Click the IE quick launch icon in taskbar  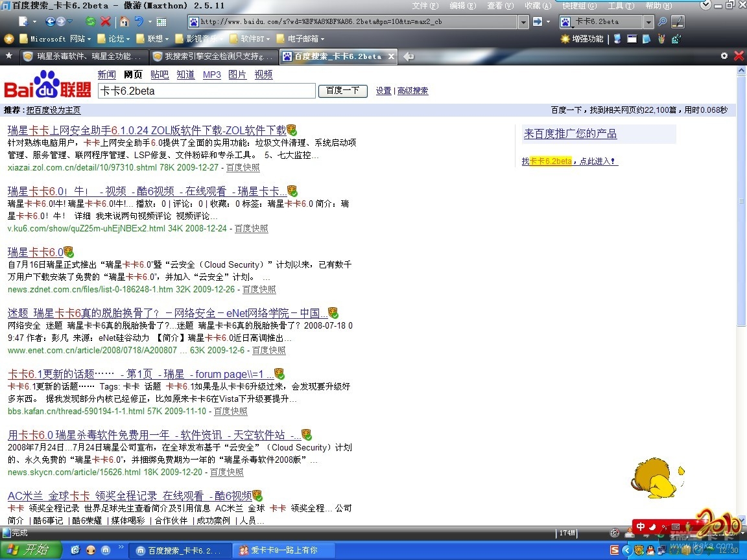pyautogui.click(x=75, y=550)
